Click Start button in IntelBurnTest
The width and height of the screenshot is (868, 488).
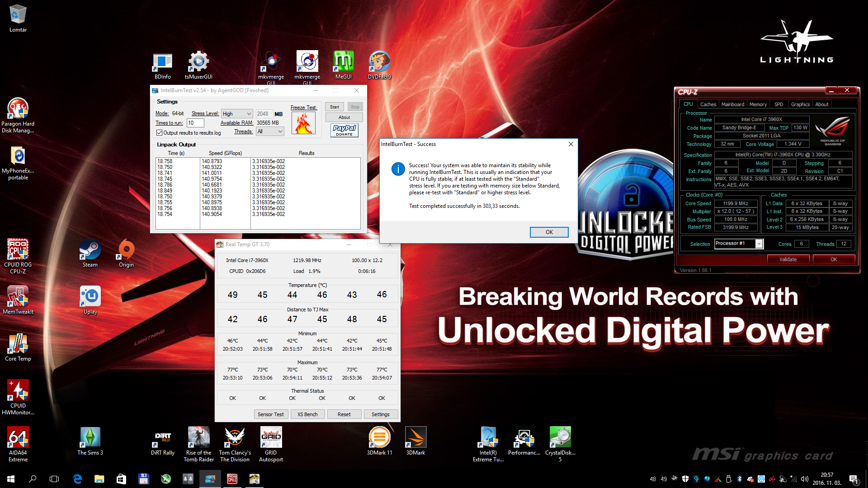(335, 107)
